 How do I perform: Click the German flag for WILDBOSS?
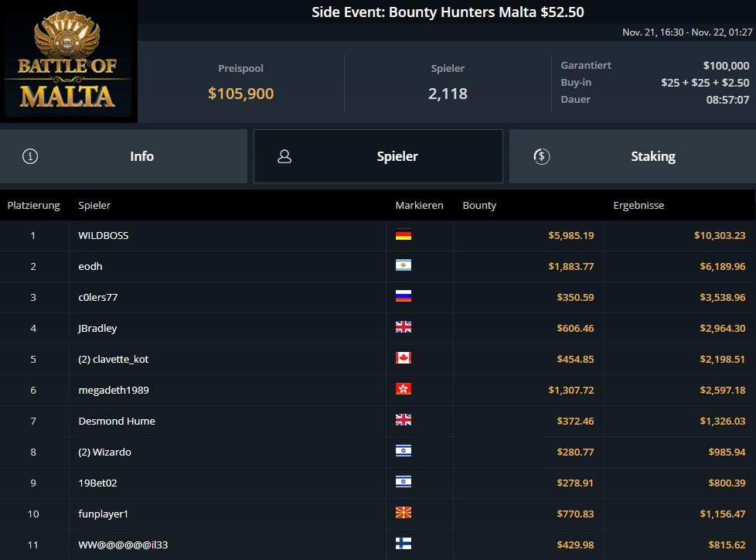pyautogui.click(x=403, y=235)
